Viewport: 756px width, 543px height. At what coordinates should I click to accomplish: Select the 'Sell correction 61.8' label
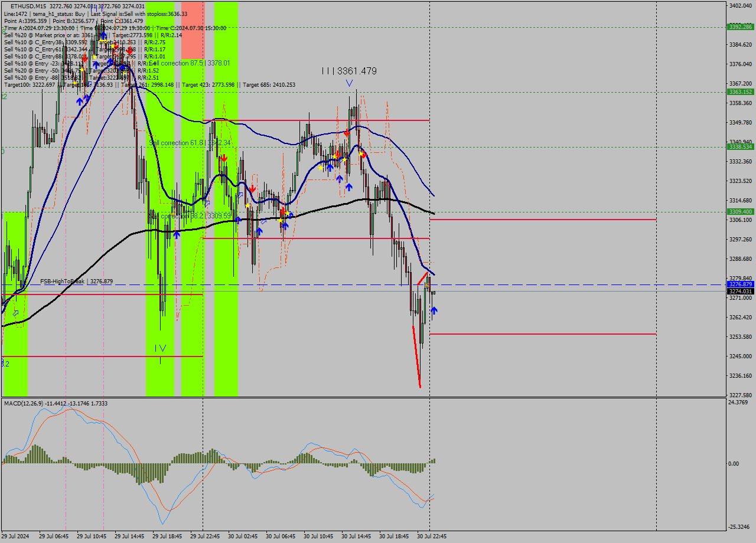pos(190,143)
